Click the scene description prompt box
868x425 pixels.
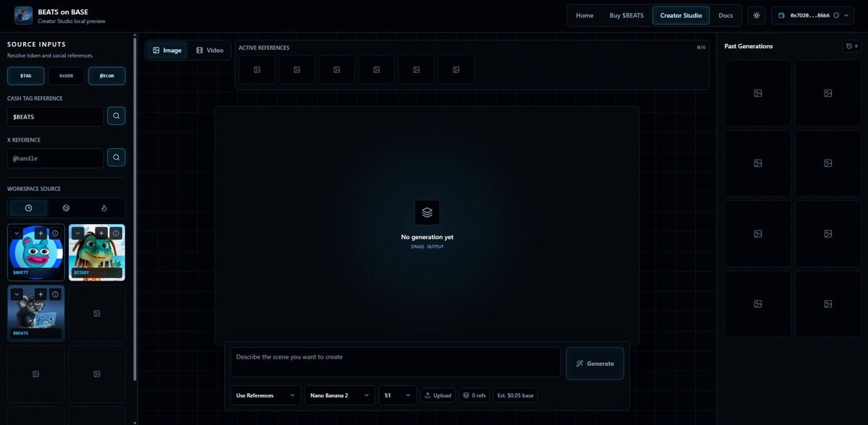395,362
